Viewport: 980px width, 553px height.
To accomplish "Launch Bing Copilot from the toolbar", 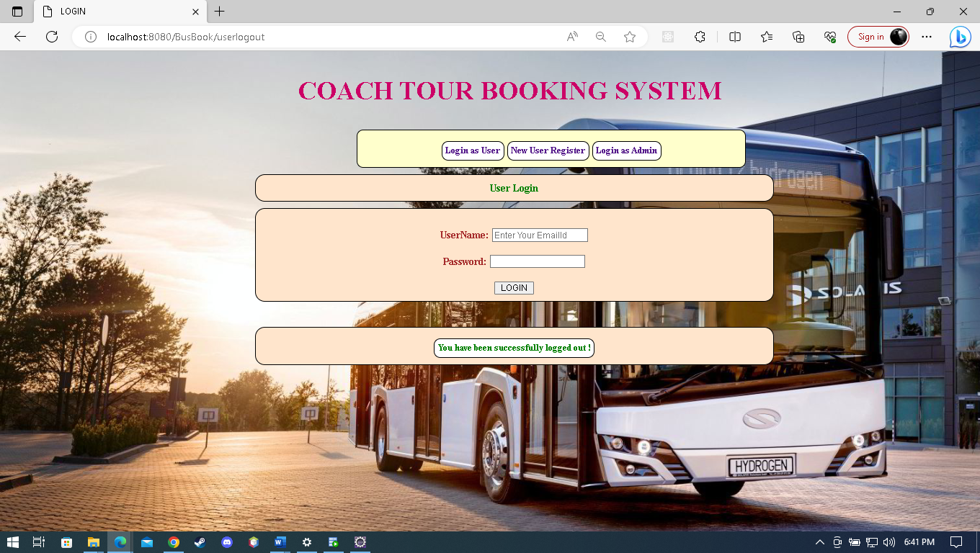I will point(960,36).
